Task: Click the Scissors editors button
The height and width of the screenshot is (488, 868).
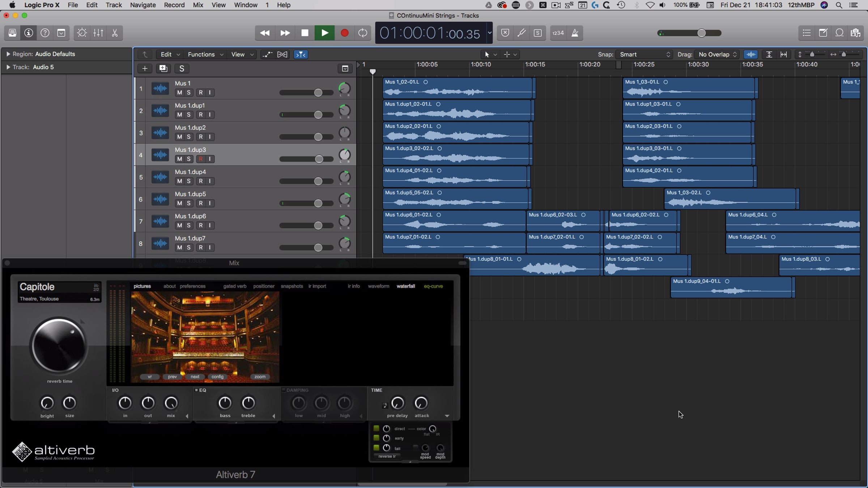Action: (115, 33)
